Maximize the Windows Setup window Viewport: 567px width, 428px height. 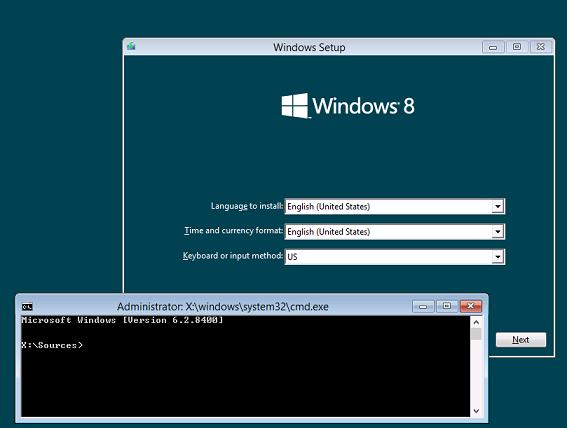tap(517, 47)
